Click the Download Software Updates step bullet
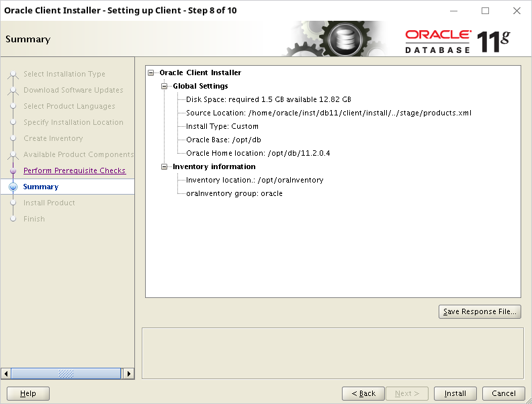532x404 pixels. pos(13,90)
